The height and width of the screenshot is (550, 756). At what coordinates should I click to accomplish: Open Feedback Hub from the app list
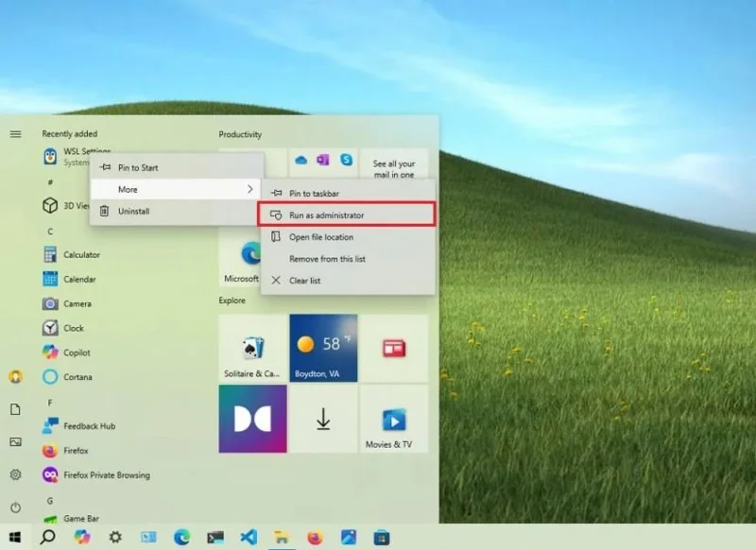79,426
